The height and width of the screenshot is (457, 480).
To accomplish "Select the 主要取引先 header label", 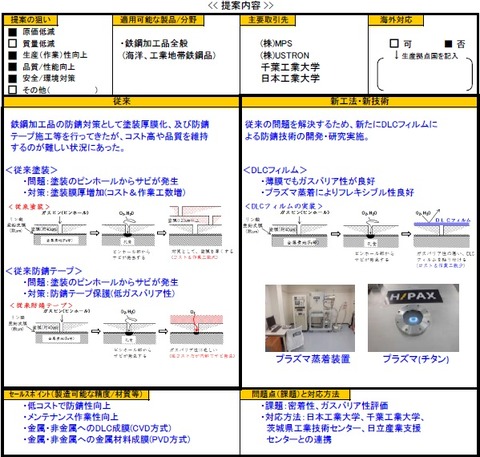I will [x=268, y=20].
